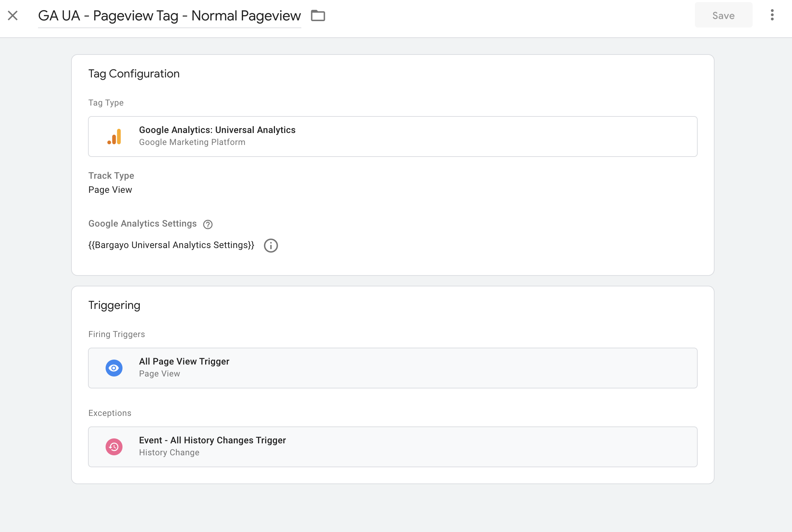Open Google Analytics Settings help question icon

coord(208,224)
